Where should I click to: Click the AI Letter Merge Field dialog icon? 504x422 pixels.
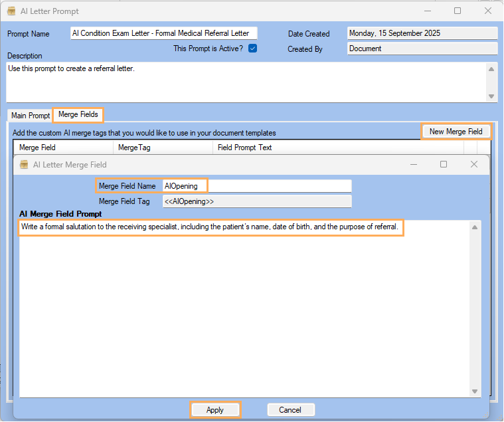click(x=24, y=164)
